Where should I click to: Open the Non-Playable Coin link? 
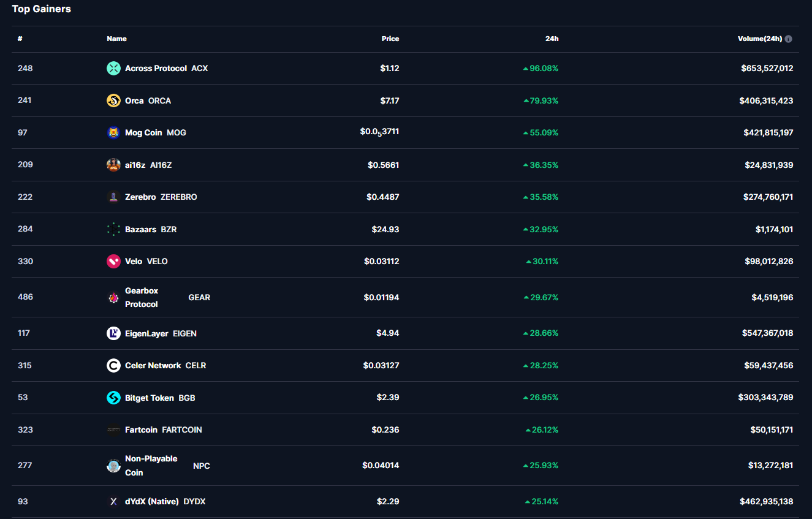[x=151, y=466]
